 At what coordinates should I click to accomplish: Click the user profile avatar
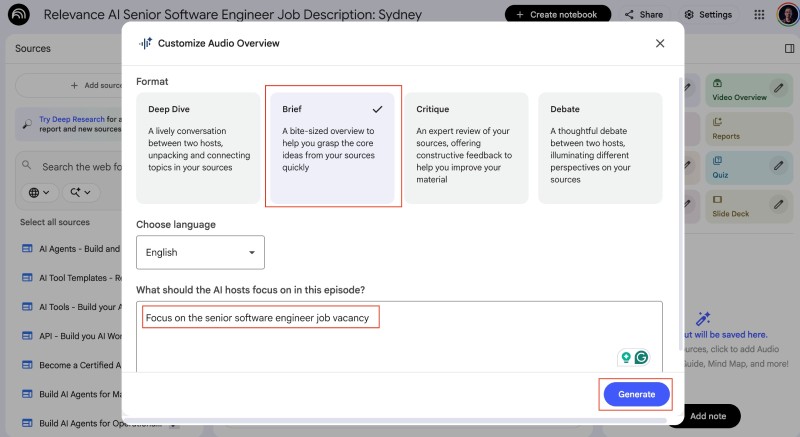(785, 15)
